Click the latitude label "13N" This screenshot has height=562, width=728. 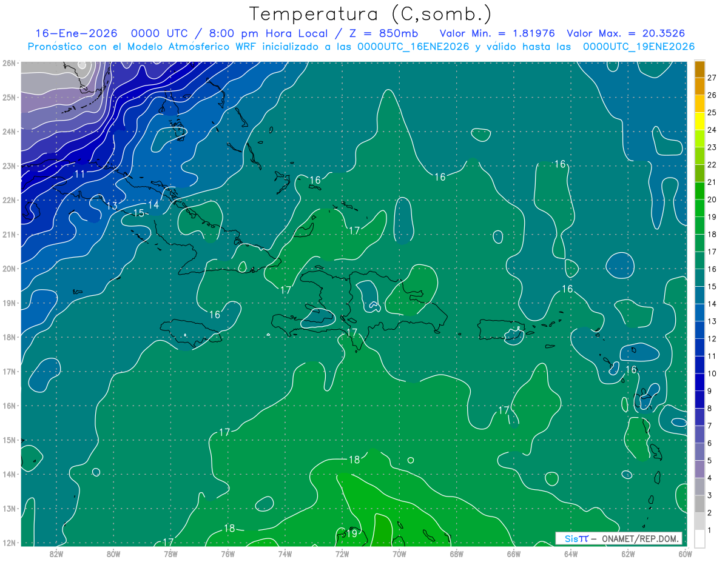pos(8,508)
